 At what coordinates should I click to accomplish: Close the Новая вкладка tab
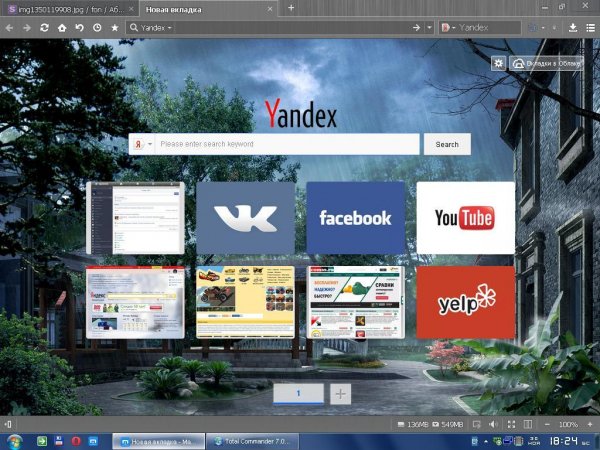[270, 9]
